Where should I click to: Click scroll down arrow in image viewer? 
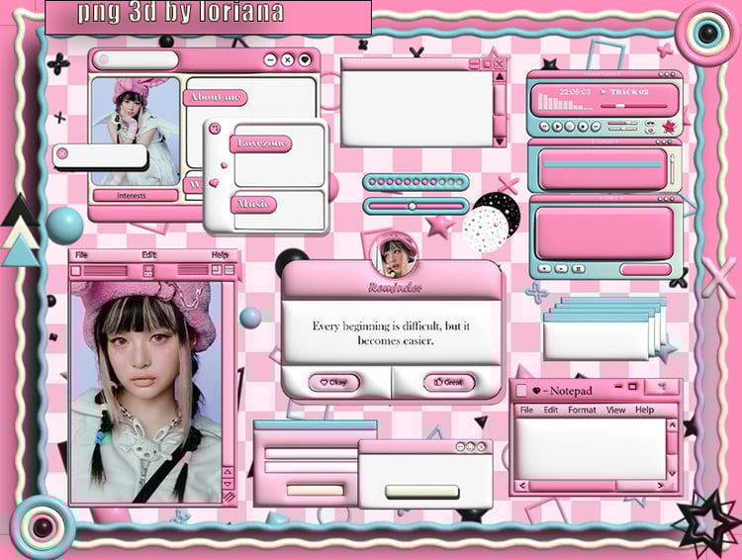coord(229,484)
